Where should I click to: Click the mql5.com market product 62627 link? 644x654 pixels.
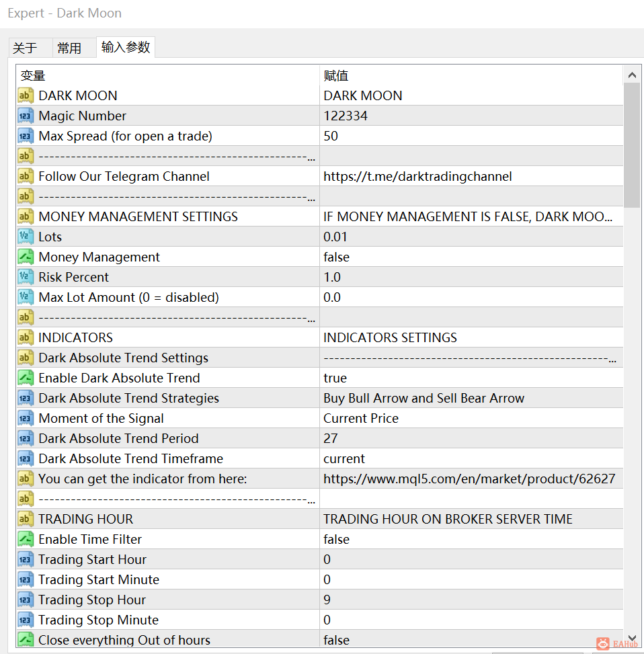(x=469, y=479)
